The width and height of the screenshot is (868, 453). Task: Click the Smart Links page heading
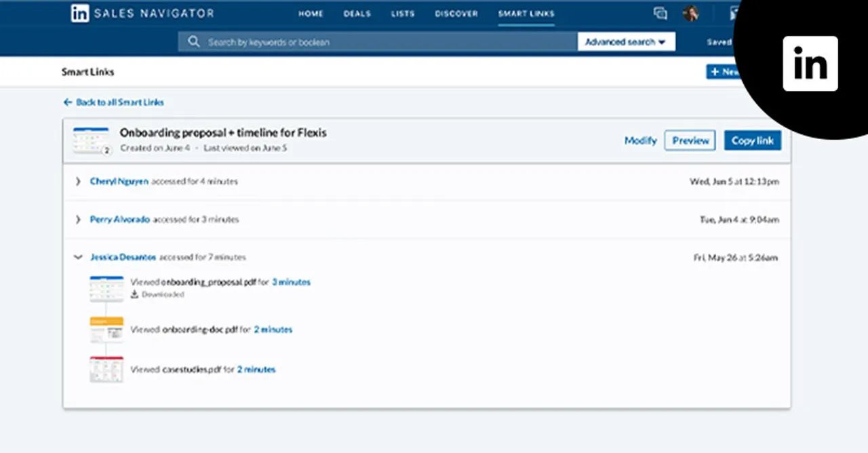point(87,72)
